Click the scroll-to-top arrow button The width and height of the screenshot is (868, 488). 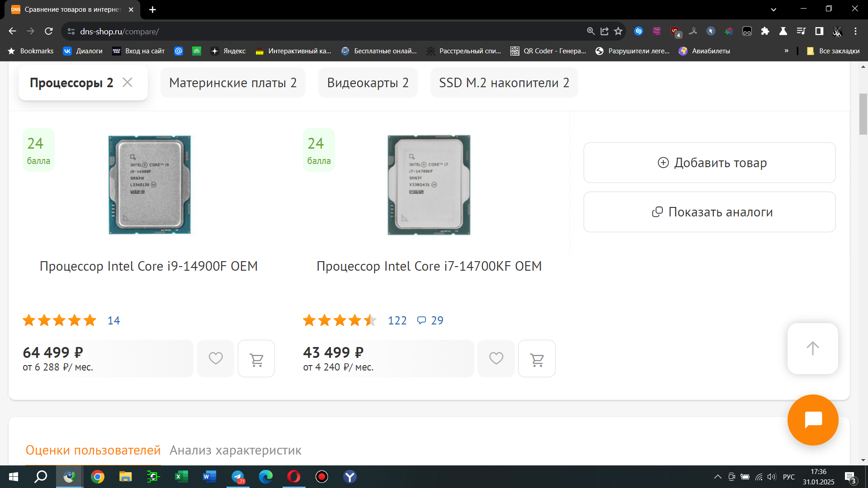812,348
